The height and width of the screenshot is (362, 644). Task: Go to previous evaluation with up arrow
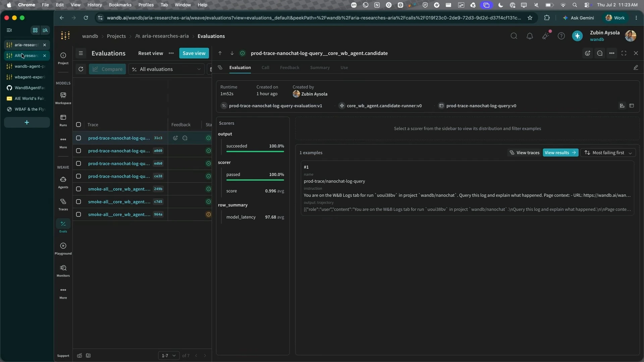(220, 53)
